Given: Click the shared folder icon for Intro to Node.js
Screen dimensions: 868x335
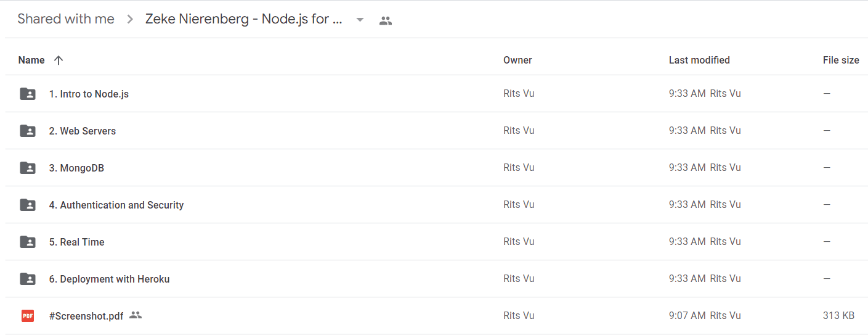Looking at the screenshot, I should [x=28, y=94].
